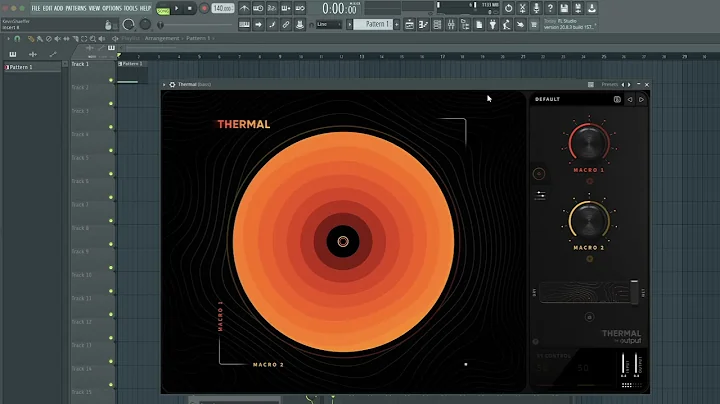Click the Macro 1 knob
This screenshot has width=720, height=404.
589,143
